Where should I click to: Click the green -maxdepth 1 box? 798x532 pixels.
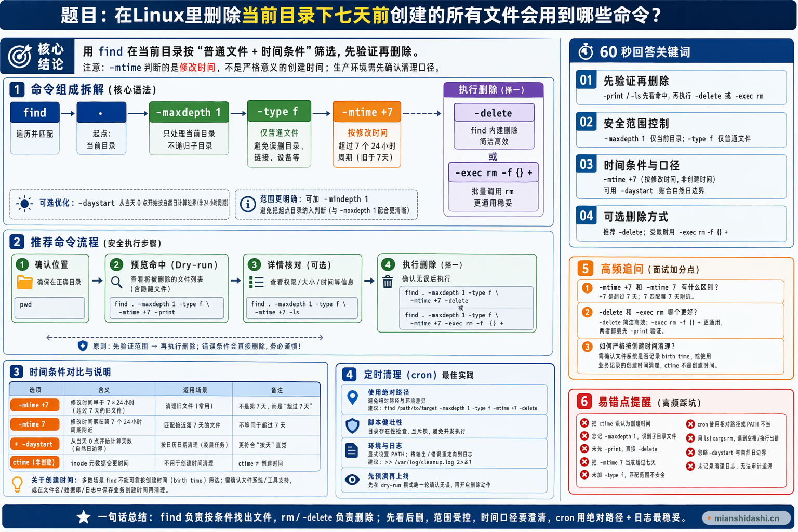point(189,112)
